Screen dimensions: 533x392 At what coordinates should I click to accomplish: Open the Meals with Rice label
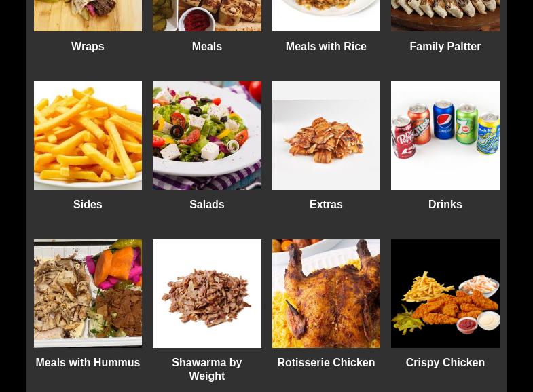326,47
